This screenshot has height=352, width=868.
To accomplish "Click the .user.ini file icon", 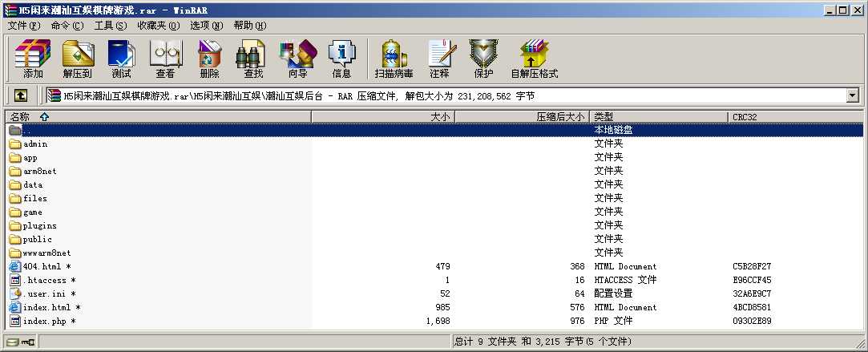I will [15, 293].
